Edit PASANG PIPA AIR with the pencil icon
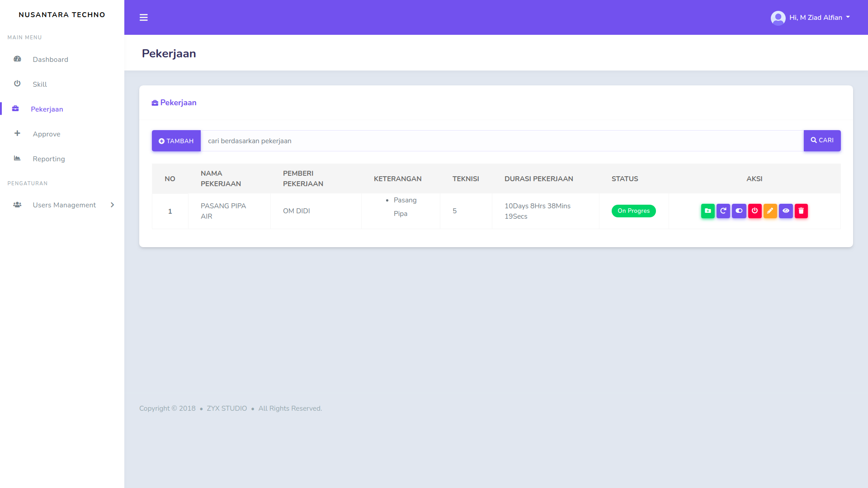 pyautogui.click(x=770, y=211)
